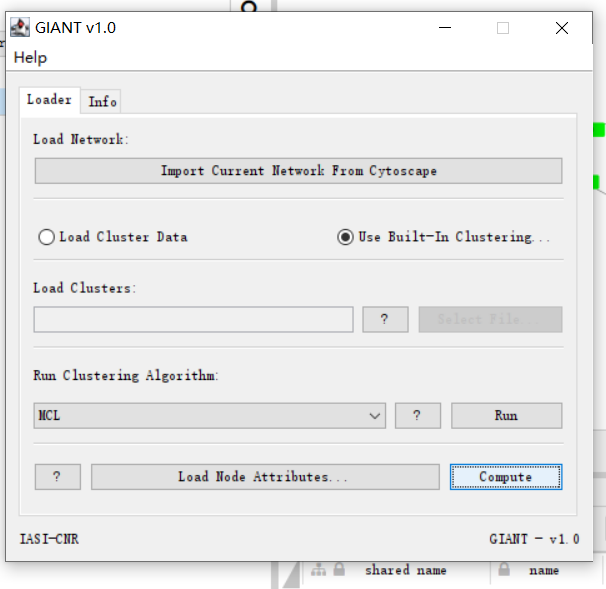Click the 'IASI-CNR' status label

click(49, 539)
